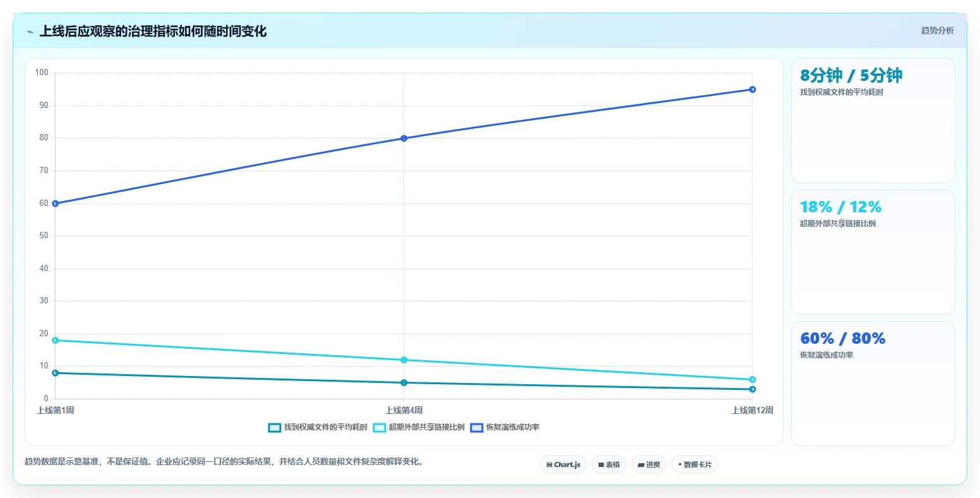Click the teal data point at 上线第1周 (8)
980x498 pixels.
click(56, 373)
